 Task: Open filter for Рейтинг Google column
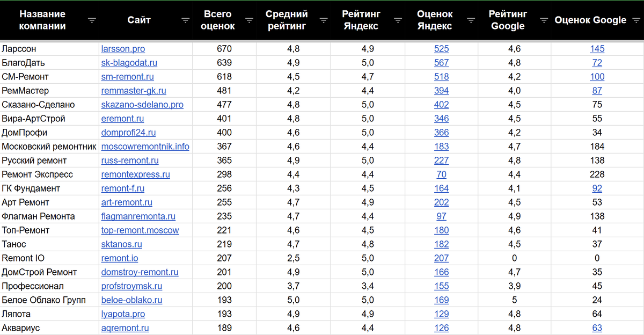tap(544, 20)
